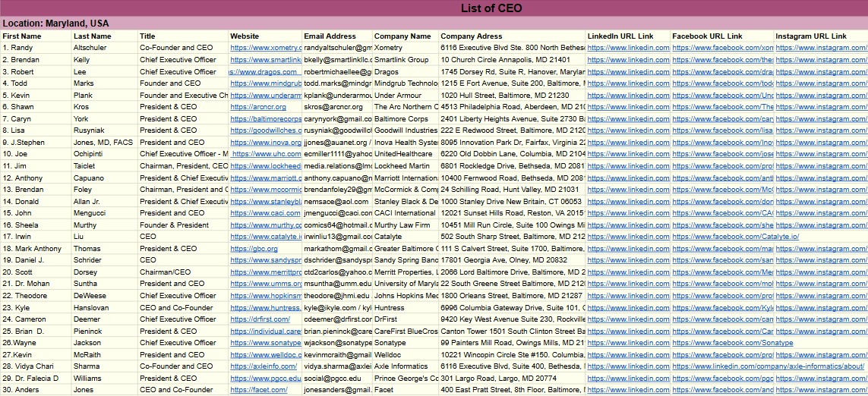Select the First Name header cell
This screenshot has height=396, width=868.
[36, 36]
